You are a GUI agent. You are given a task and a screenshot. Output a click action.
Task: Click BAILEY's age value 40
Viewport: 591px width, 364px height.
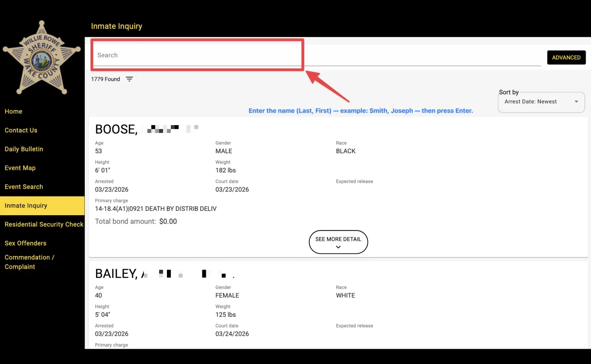99,296
